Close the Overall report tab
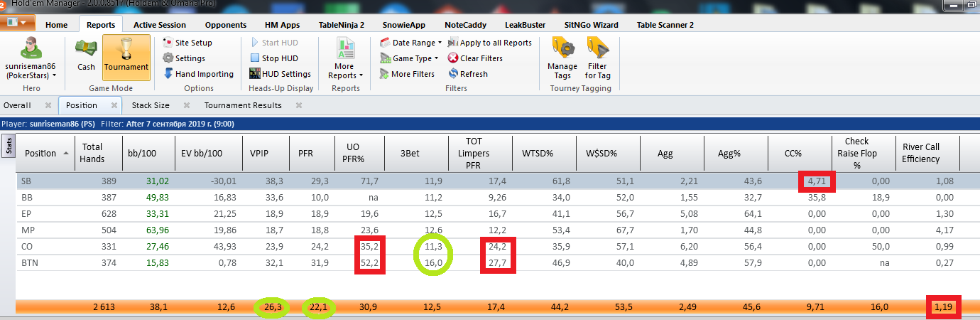The image size is (980, 320). coord(48,105)
